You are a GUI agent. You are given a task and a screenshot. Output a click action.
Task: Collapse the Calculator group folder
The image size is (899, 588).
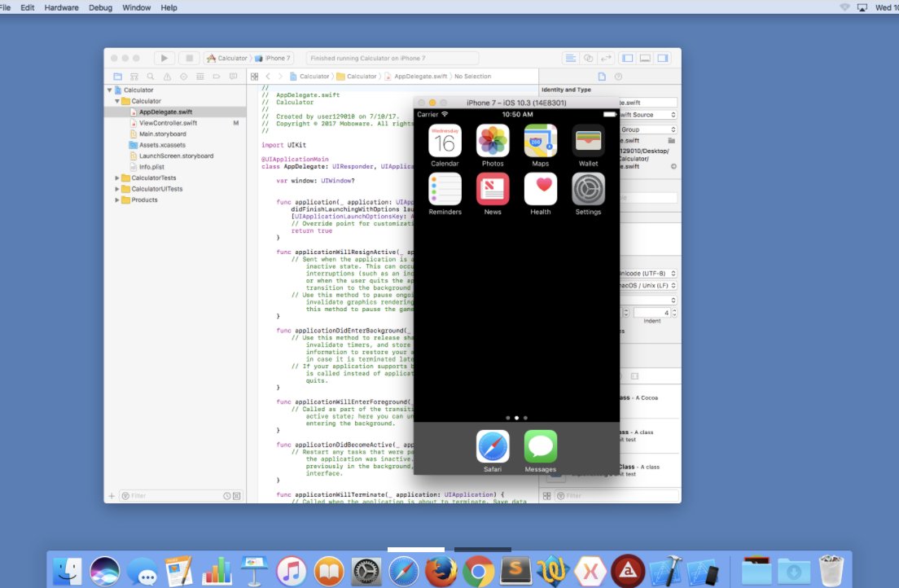(x=117, y=101)
